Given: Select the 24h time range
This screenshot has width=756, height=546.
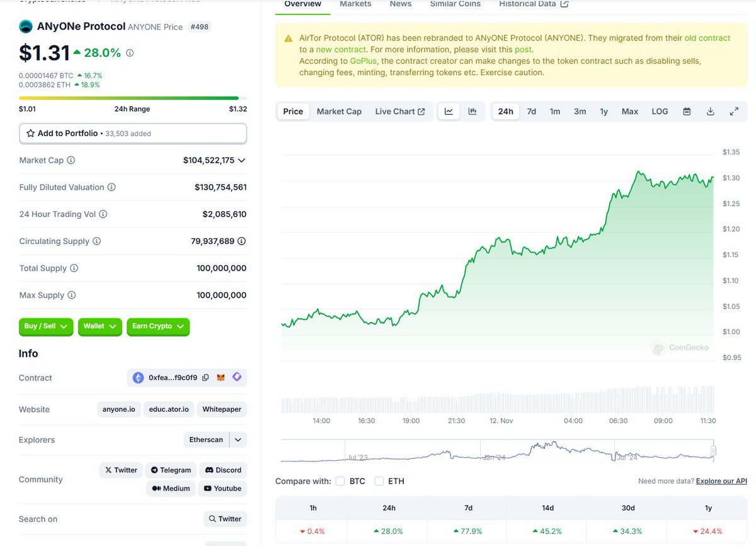Looking at the screenshot, I should (x=505, y=112).
